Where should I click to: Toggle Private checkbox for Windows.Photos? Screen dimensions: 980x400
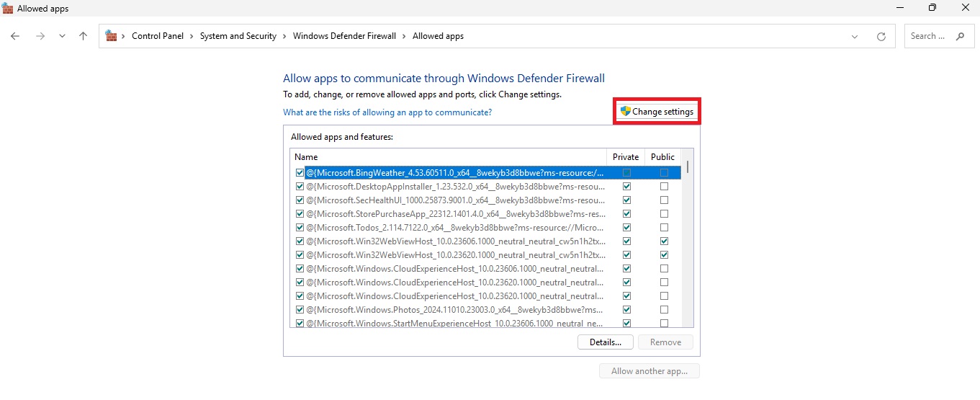pos(626,310)
